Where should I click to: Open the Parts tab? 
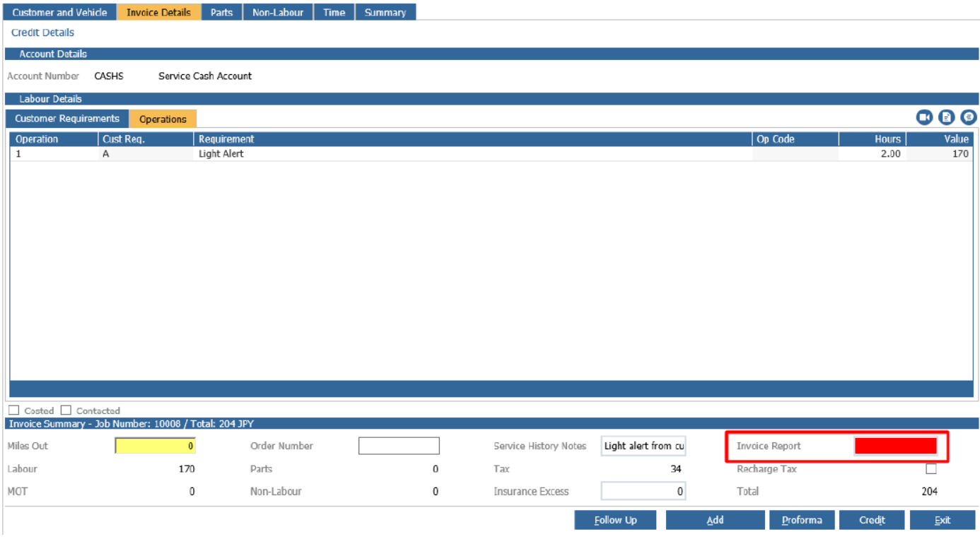221,12
